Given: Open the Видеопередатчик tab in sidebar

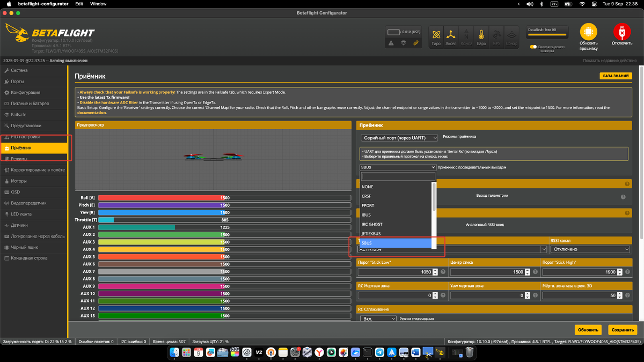Looking at the screenshot, I should 34,203.
